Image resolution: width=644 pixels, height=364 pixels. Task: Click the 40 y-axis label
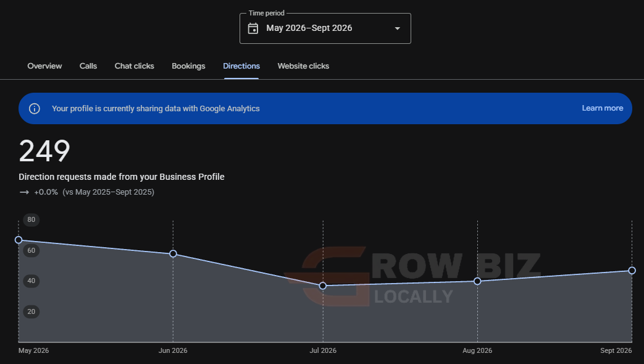coord(31,281)
